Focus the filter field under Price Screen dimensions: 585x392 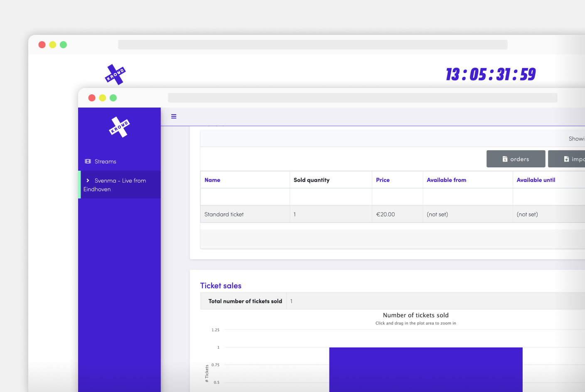click(x=397, y=197)
